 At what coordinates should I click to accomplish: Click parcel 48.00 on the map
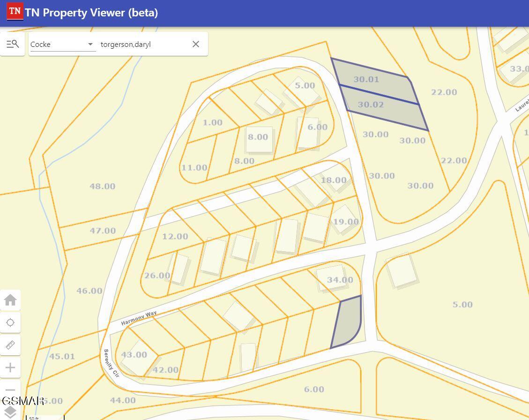(102, 186)
